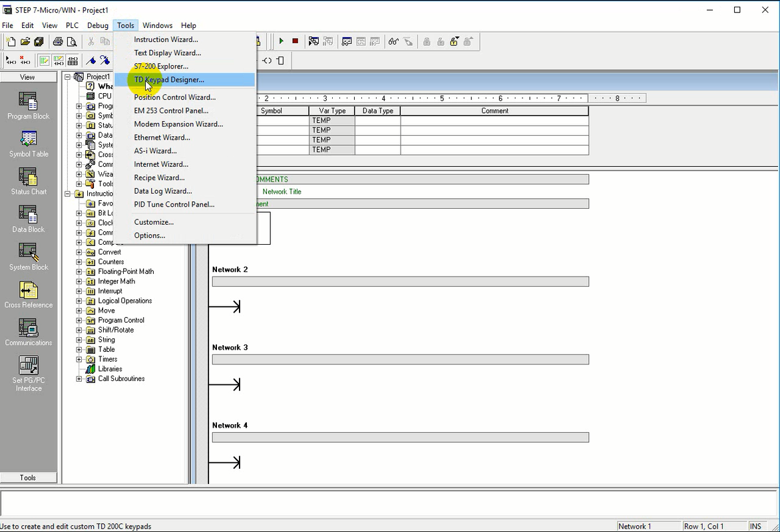Viewport: 780px width, 532px height.
Task: Select TD Keypad Designer menu item
Action: [184, 80]
